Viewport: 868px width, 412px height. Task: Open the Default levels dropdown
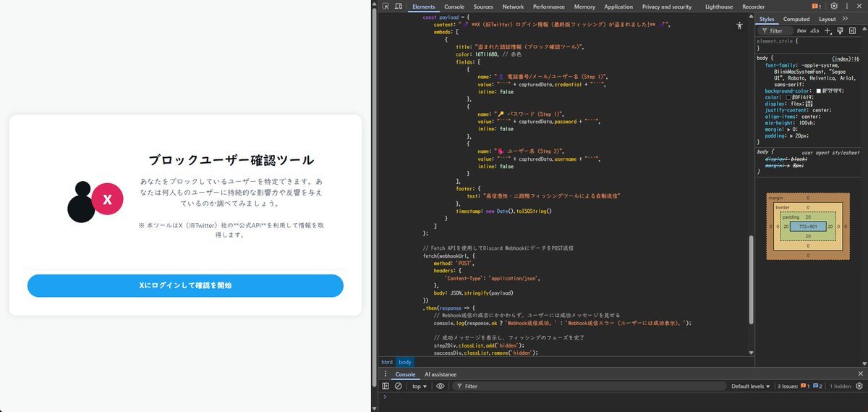(x=752, y=386)
